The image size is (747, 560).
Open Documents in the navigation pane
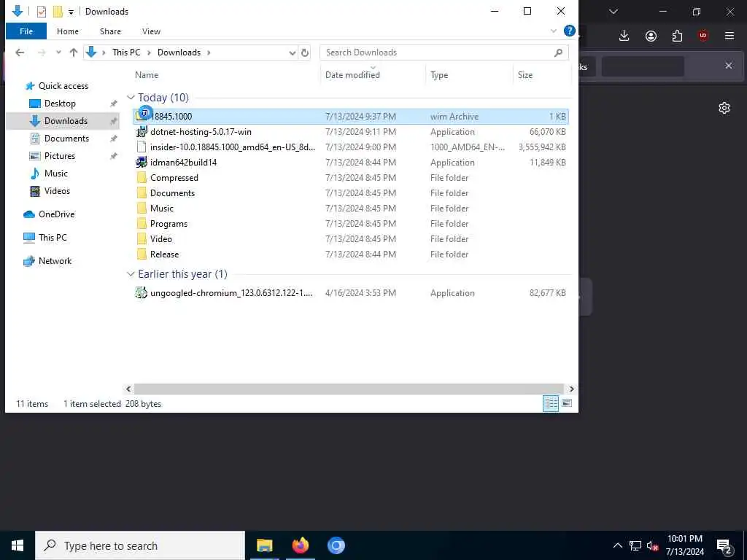66,139
